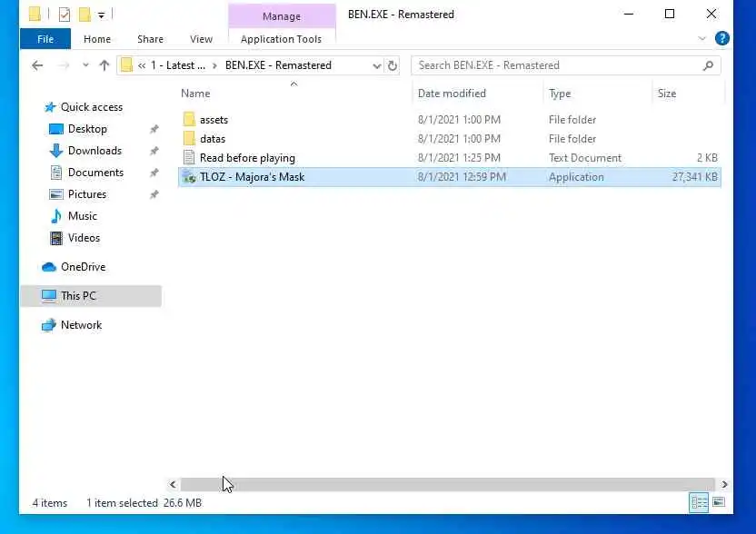Switch to the Home ribbon tab

click(x=97, y=39)
